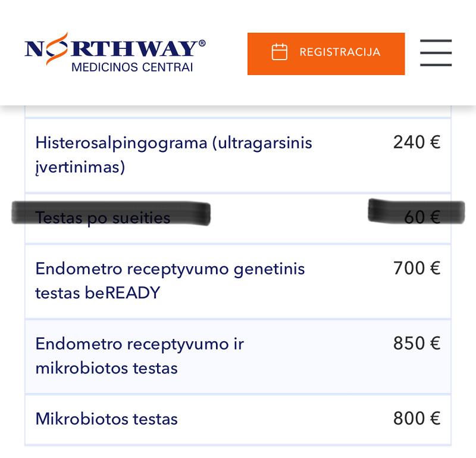The width and height of the screenshot is (476, 458).
Task: Click the 240 € price
Action: point(416,142)
